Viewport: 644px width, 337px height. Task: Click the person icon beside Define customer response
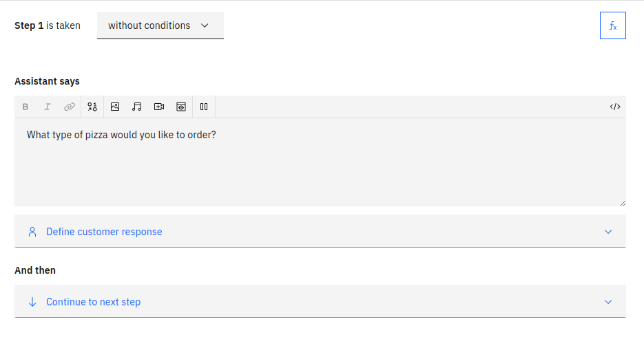click(x=32, y=232)
